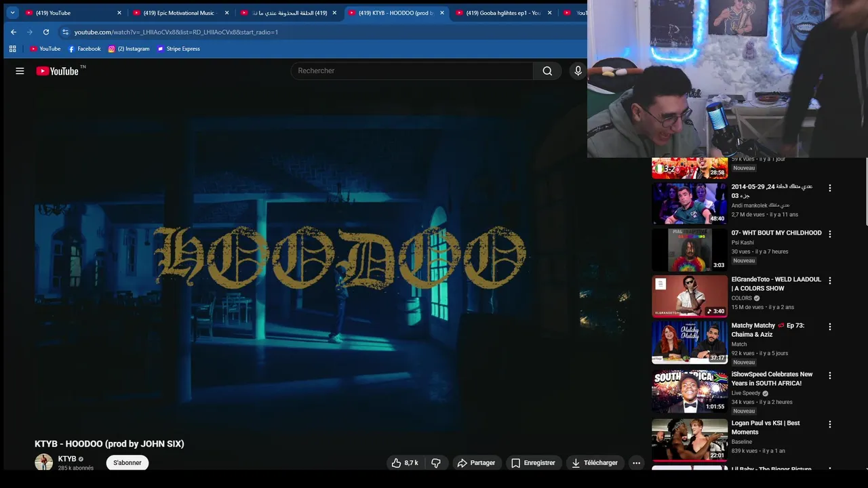Screen dimensions: 868x488
Task: Open the Live Speedy channel name
Action: point(746,393)
